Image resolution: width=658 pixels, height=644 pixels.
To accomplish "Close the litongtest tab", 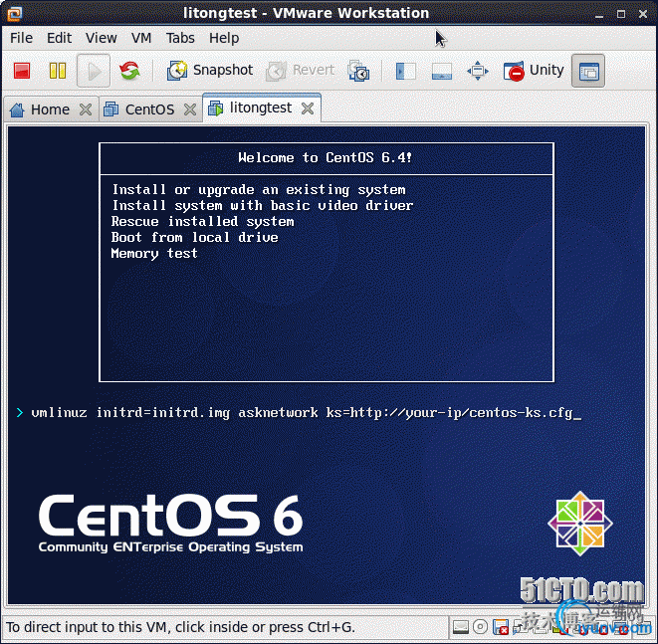I will (308, 108).
